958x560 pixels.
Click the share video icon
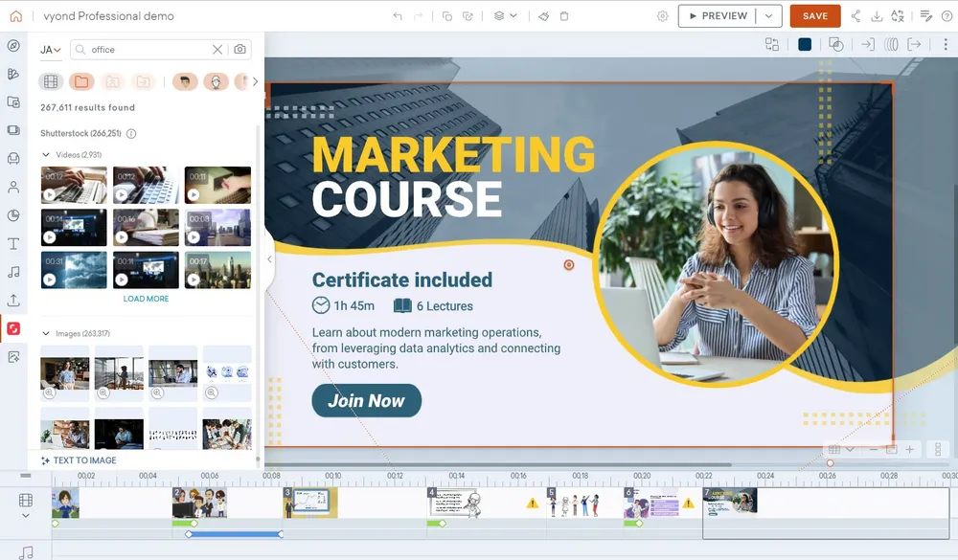pos(855,16)
